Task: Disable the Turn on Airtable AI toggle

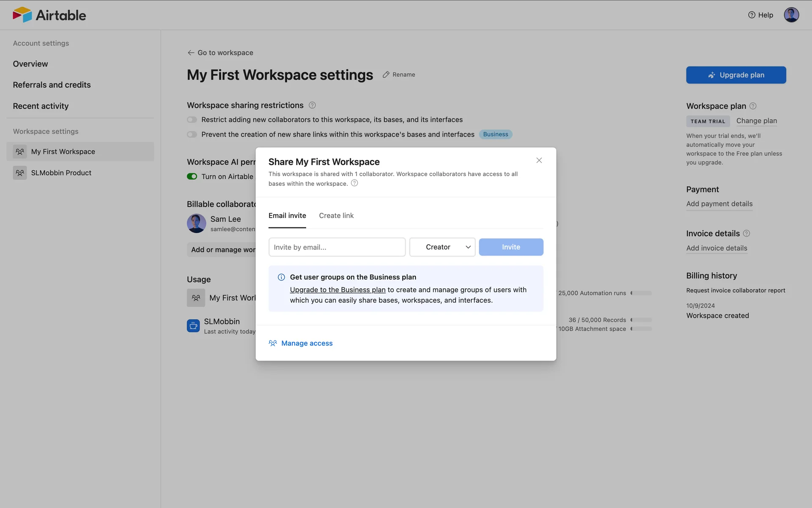Action: click(x=192, y=177)
